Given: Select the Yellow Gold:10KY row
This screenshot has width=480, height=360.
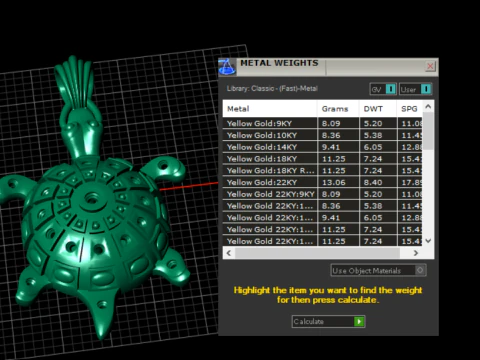Looking at the screenshot, I should tap(322, 135).
